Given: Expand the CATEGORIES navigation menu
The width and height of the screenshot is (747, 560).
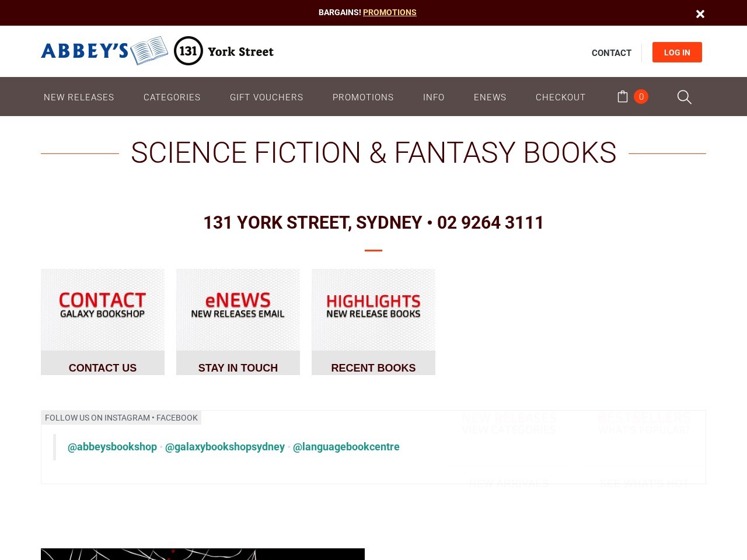Looking at the screenshot, I should pos(172,97).
